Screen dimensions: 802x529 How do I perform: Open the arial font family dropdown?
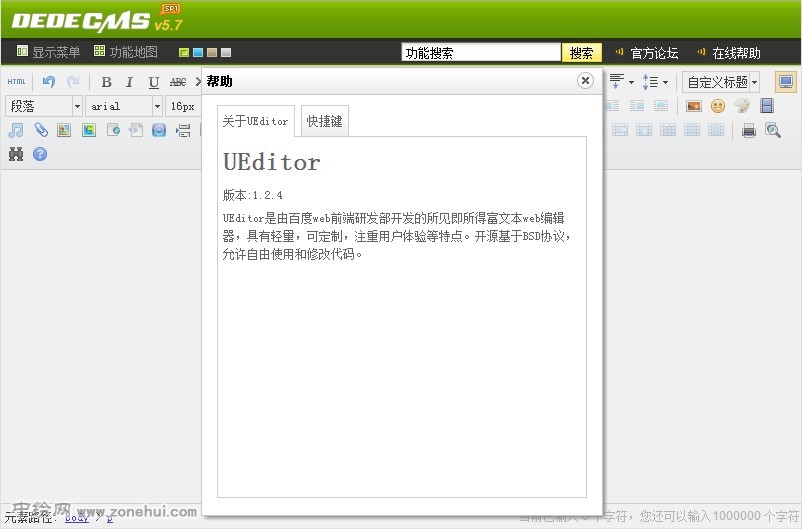pyautogui.click(x=124, y=106)
